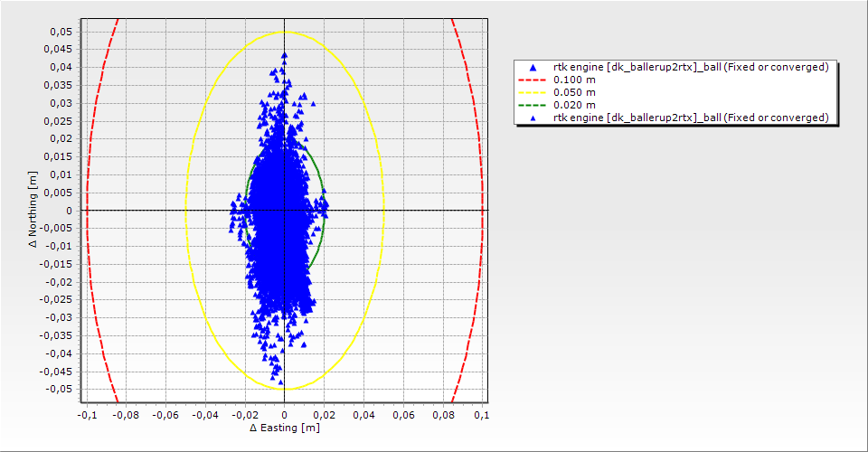Click the large blue triangle legend marker
Image resolution: width=868 pixels, height=452 pixels.
[533, 68]
